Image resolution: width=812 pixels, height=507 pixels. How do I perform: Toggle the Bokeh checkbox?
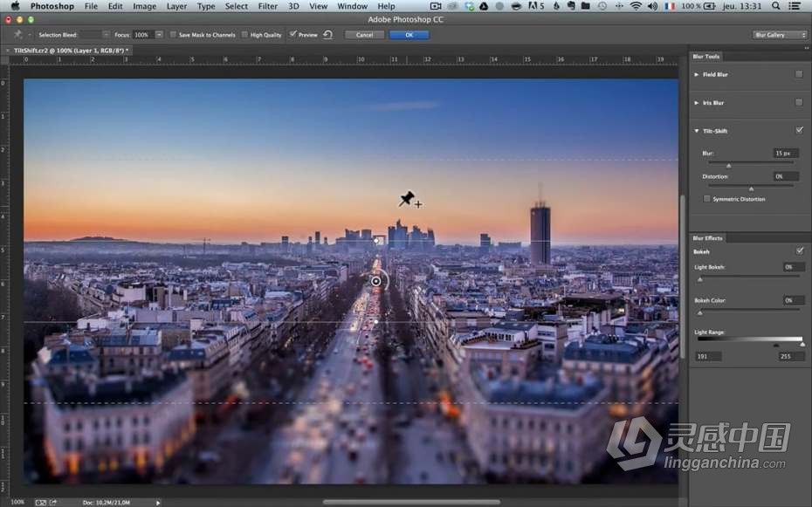tap(800, 251)
